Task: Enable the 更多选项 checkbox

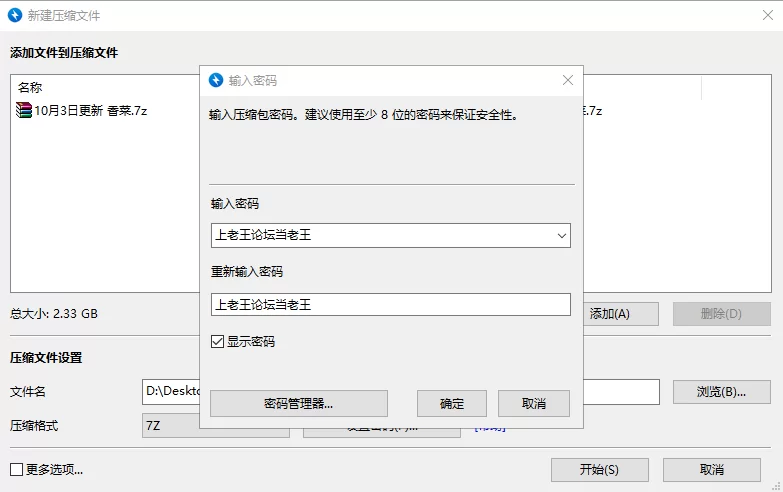Action: [x=16, y=469]
